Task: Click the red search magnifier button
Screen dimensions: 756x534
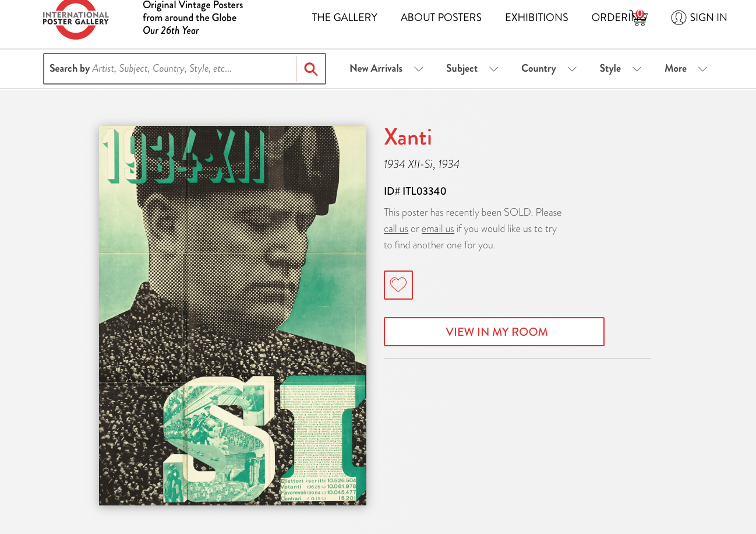Action: click(x=311, y=69)
